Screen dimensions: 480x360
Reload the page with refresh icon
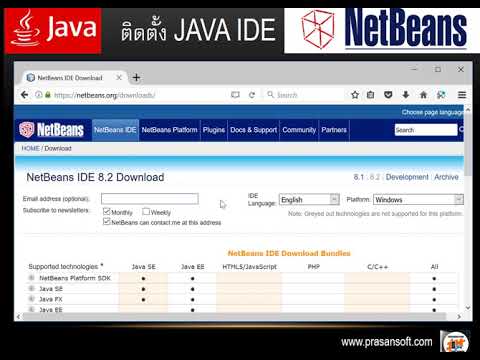click(x=252, y=95)
